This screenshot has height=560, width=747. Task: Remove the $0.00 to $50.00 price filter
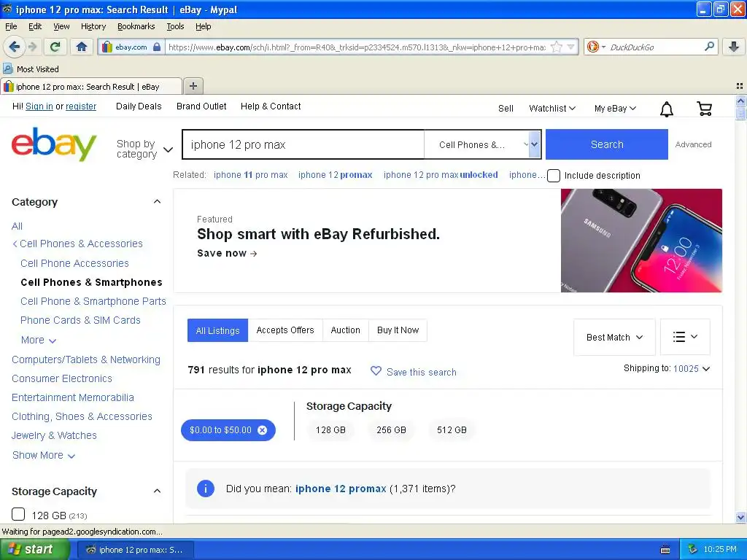click(262, 430)
